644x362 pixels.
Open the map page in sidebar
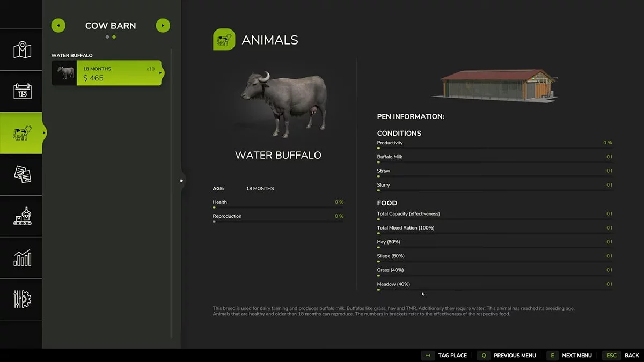pyautogui.click(x=22, y=50)
